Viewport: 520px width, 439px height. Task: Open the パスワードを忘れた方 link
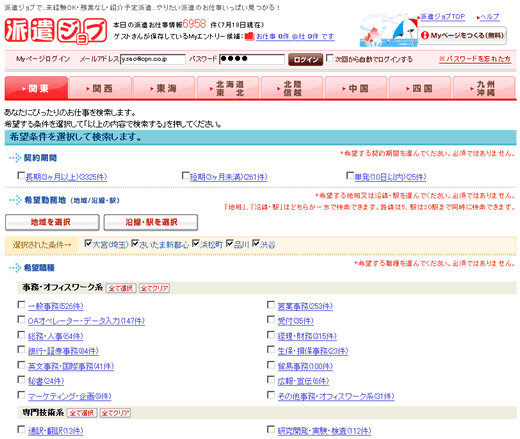tap(475, 59)
